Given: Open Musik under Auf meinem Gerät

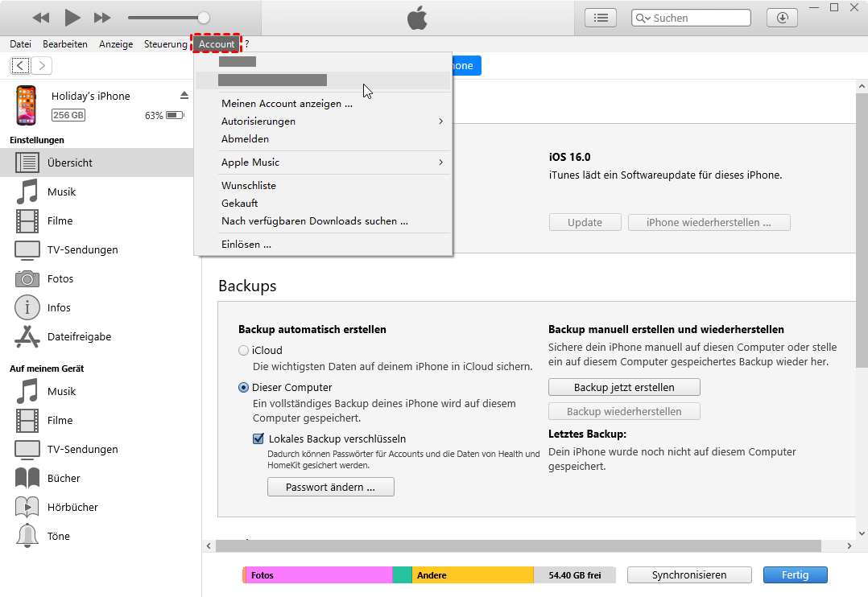Looking at the screenshot, I should [61, 391].
